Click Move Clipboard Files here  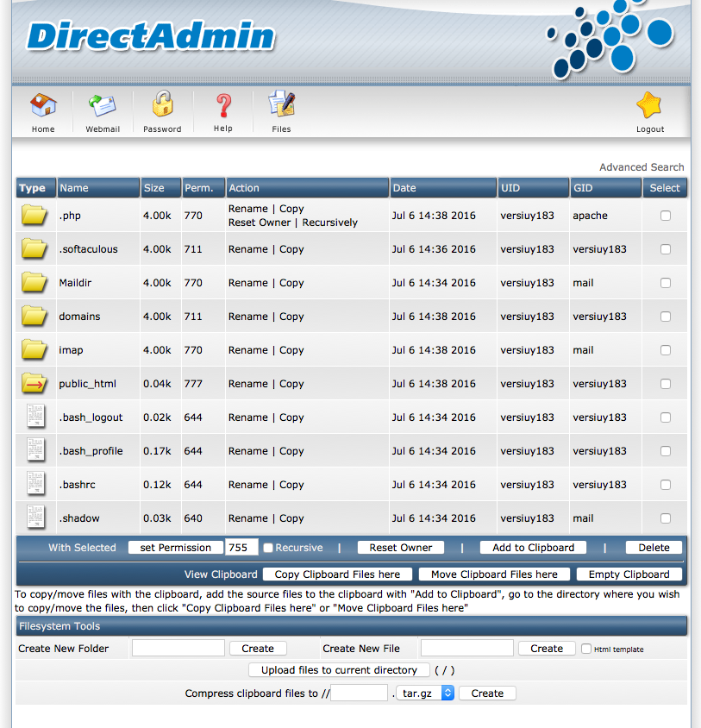coord(494,574)
